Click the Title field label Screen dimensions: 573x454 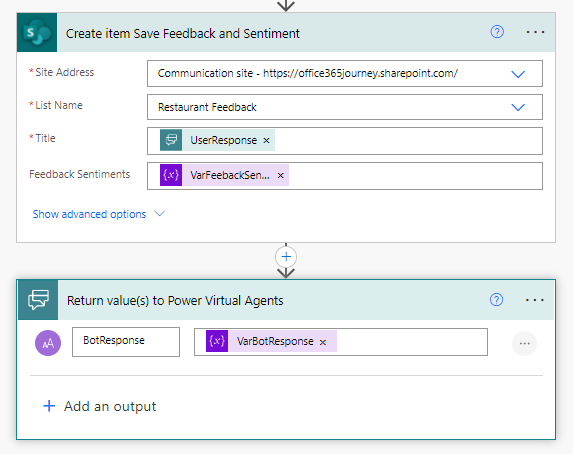[x=45, y=138]
